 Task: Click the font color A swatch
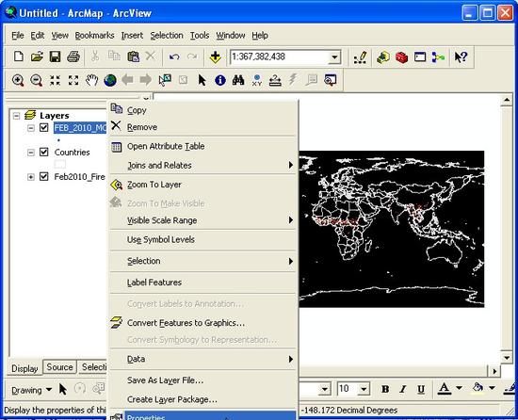tap(445, 388)
